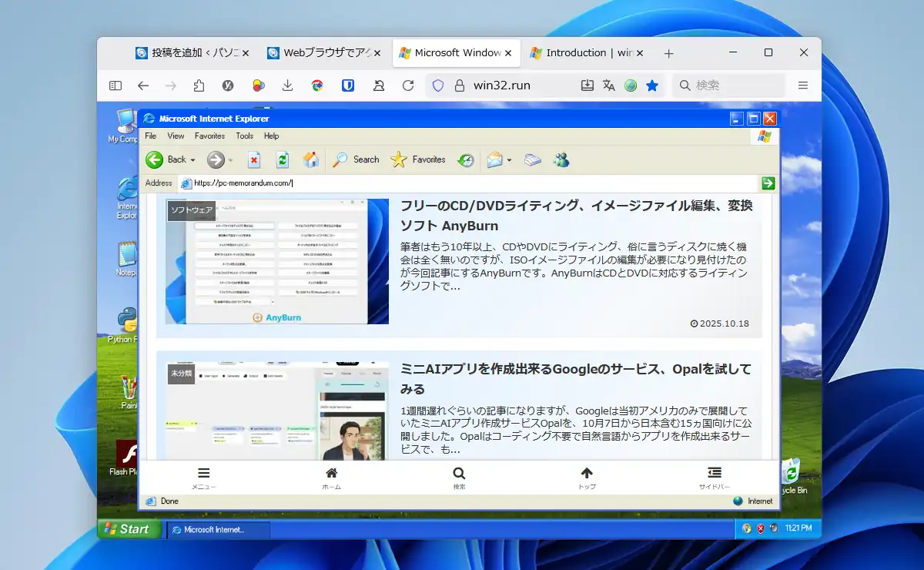Toggle the Firefox sidebar panel button

click(x=115, y=85)
